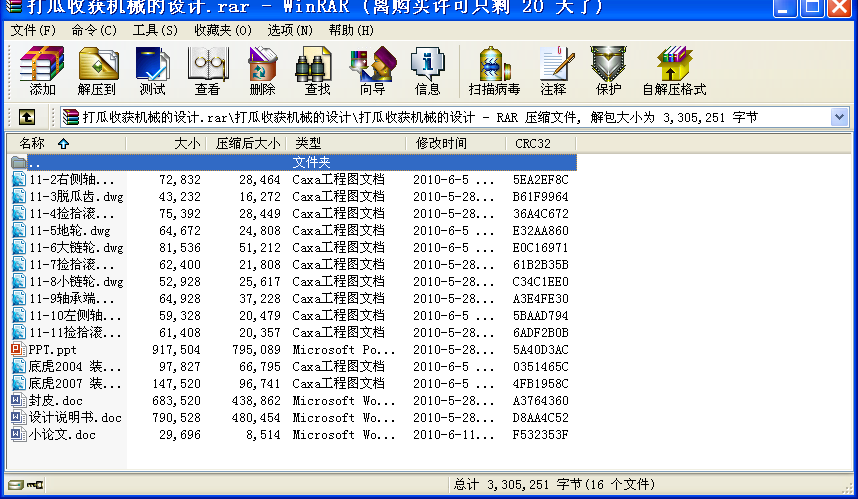Expand the archive path dropdown arrow

click(839, 118)
